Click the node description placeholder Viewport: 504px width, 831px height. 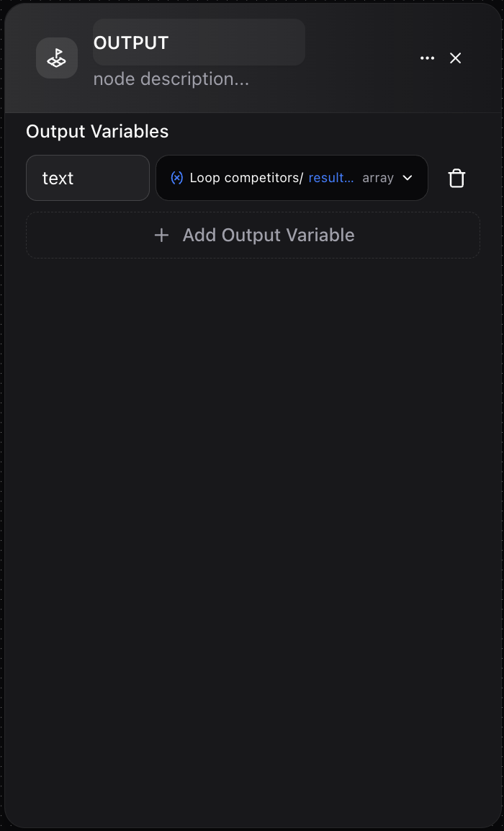(x=171, y=78)
